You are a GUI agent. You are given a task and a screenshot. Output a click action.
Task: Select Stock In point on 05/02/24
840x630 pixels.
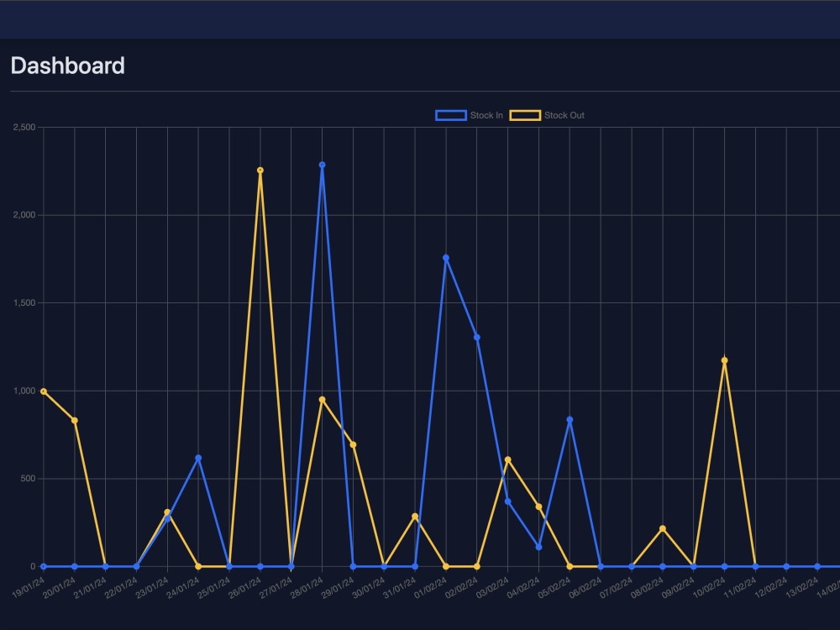click(x=570, y=419)
